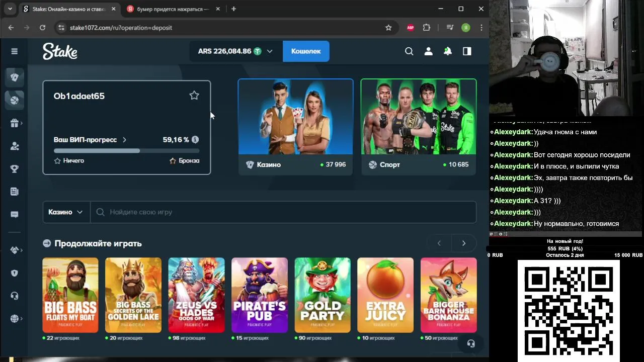Click the browser forward arrow

pyautogui.click(x=27, y=28)
